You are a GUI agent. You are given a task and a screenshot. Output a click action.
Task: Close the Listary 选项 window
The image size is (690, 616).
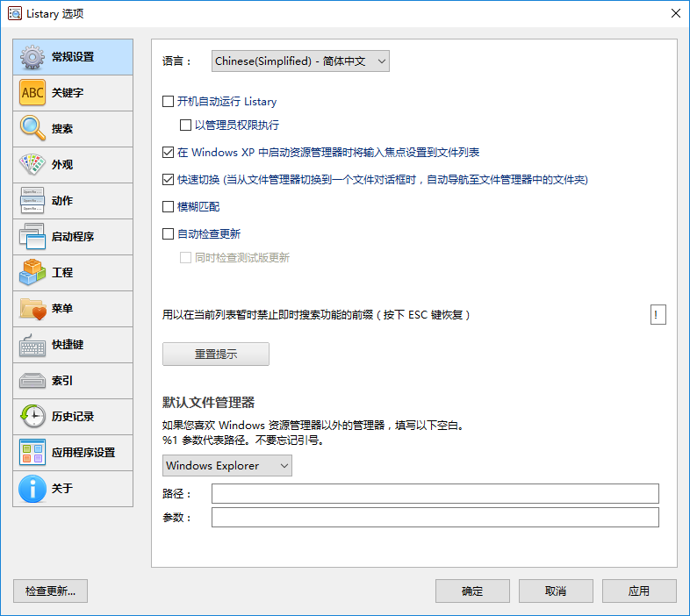click(x=676, y=14)
